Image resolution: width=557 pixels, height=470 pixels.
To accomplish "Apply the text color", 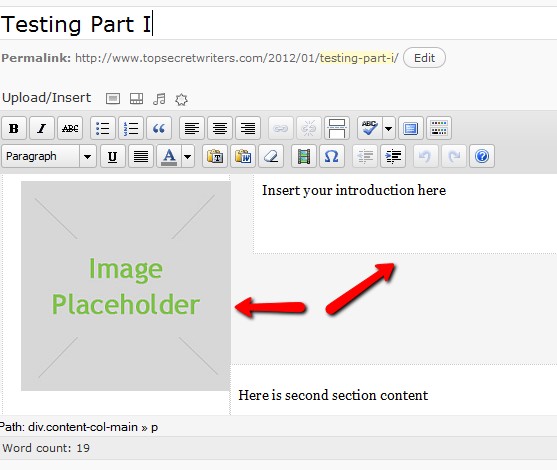I will tap(169, 156).
